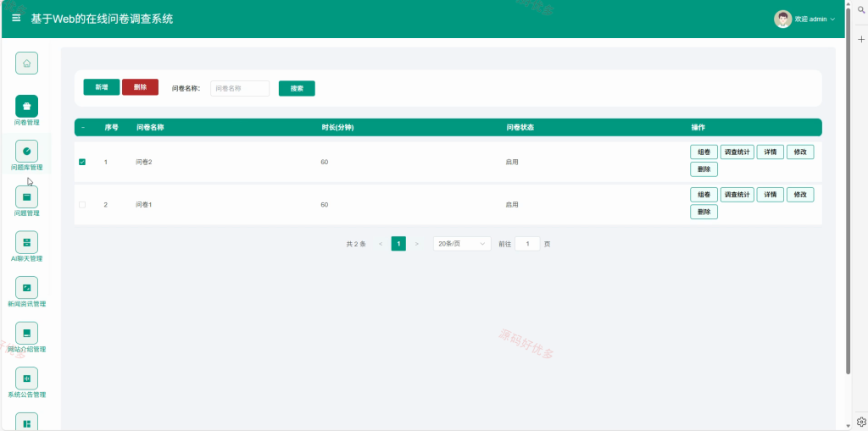Viewport: 868px width, 431px height.
Task: Click the 问卷1 name cell
Action: point(144,205)
